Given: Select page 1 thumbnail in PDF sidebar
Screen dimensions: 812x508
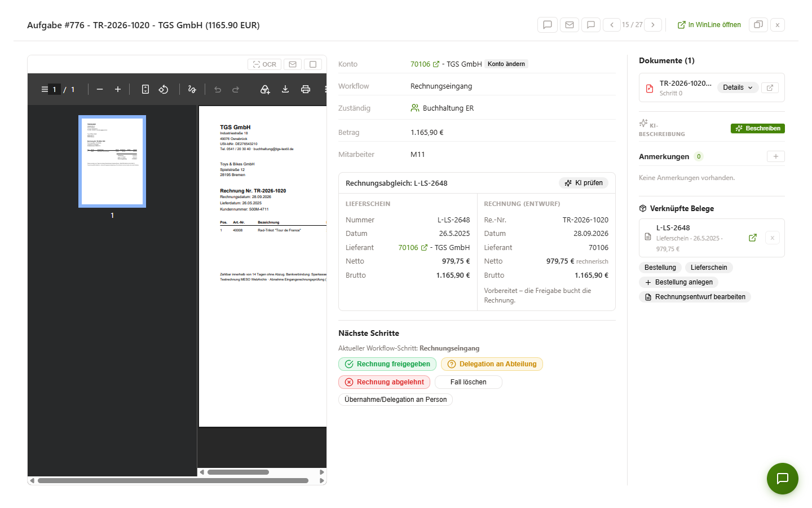Looking at the screenshot, I should [x=112, y=161].
